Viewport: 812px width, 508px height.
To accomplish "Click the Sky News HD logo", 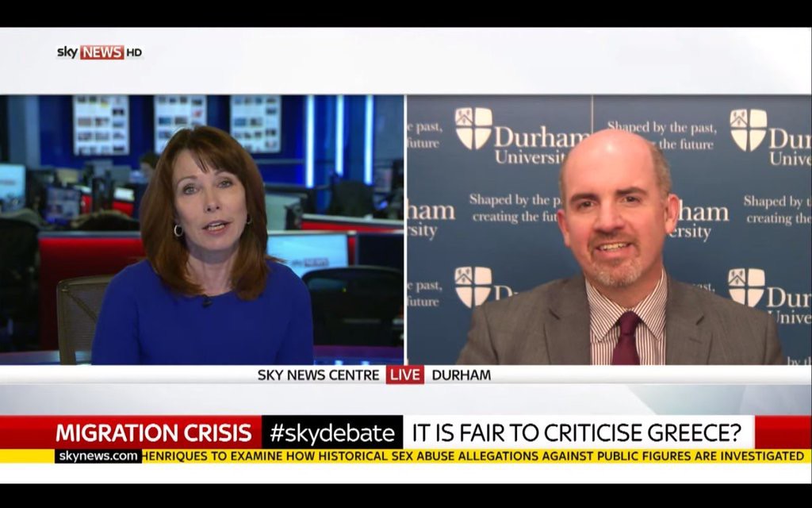I will point(99,52).
